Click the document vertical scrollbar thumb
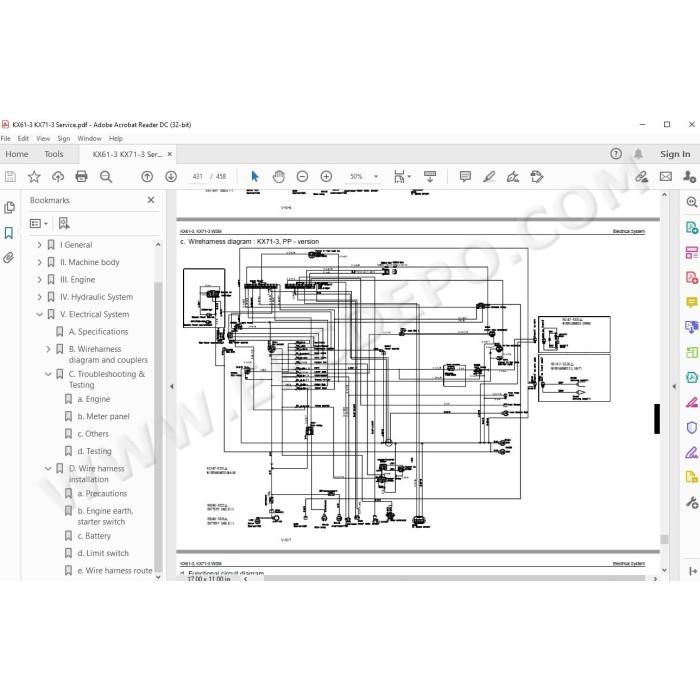This screenshot has width=700, height=700. pos(664,539)
